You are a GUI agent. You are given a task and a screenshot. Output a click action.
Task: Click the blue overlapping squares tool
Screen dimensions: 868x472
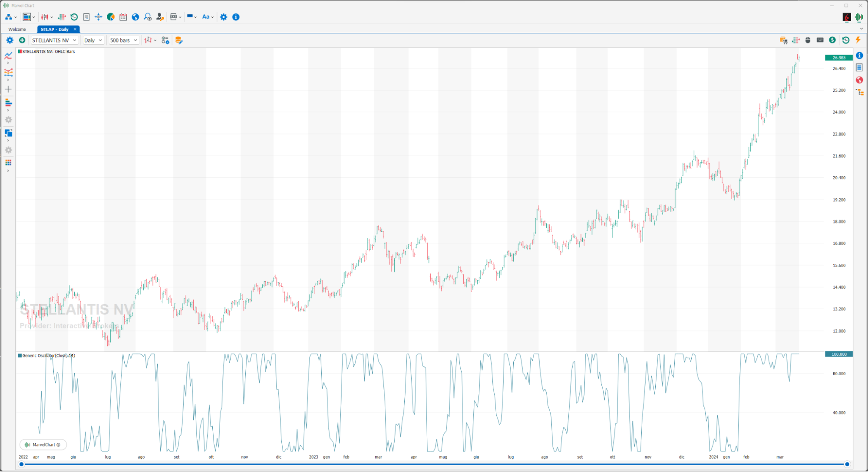[8, 133]
